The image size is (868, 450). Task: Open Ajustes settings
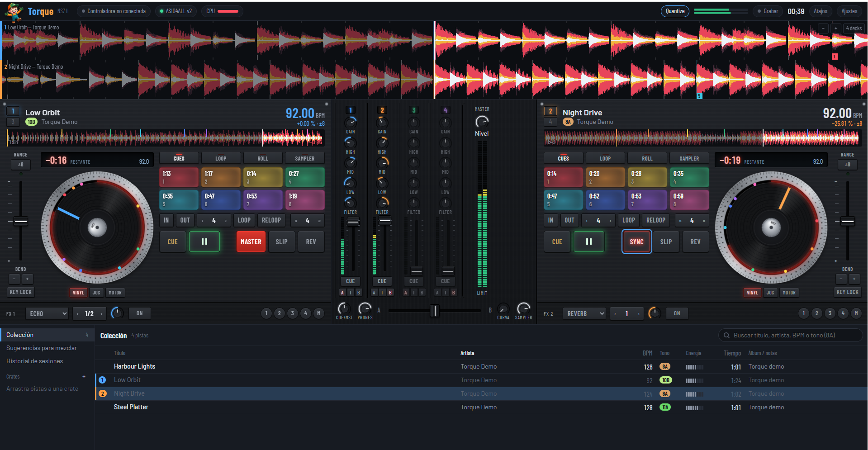[x=849, y=11]
